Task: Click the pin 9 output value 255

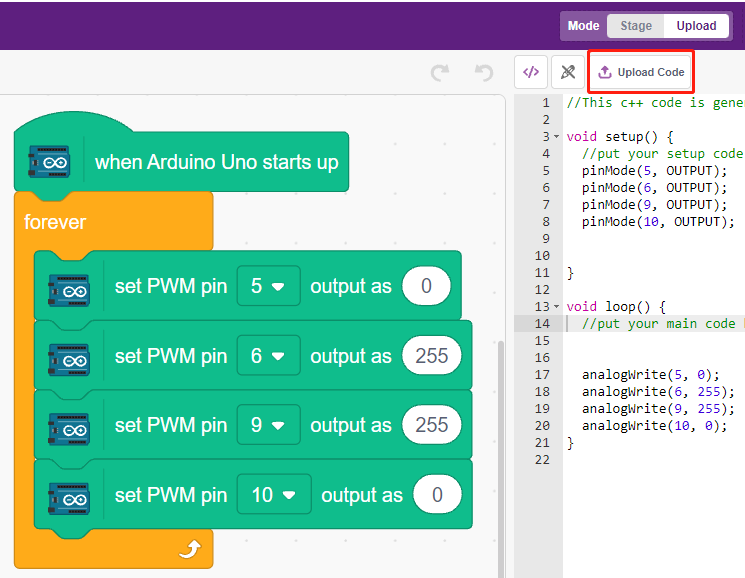Action: 431,425
